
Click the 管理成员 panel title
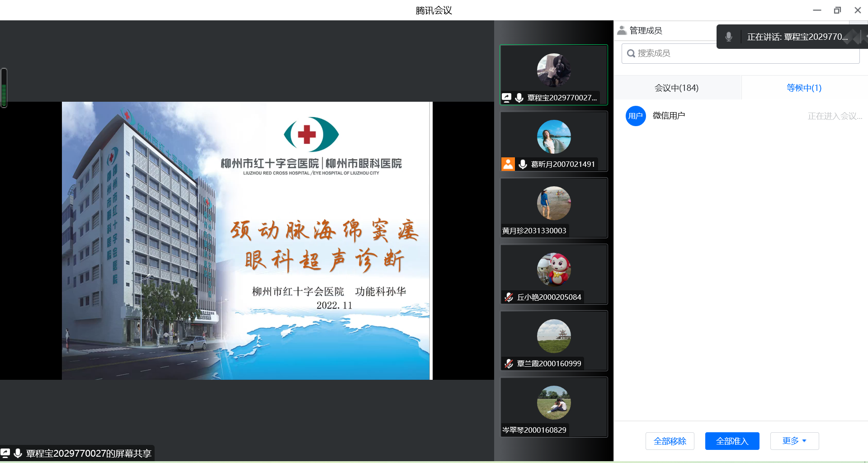coord(646,30)
